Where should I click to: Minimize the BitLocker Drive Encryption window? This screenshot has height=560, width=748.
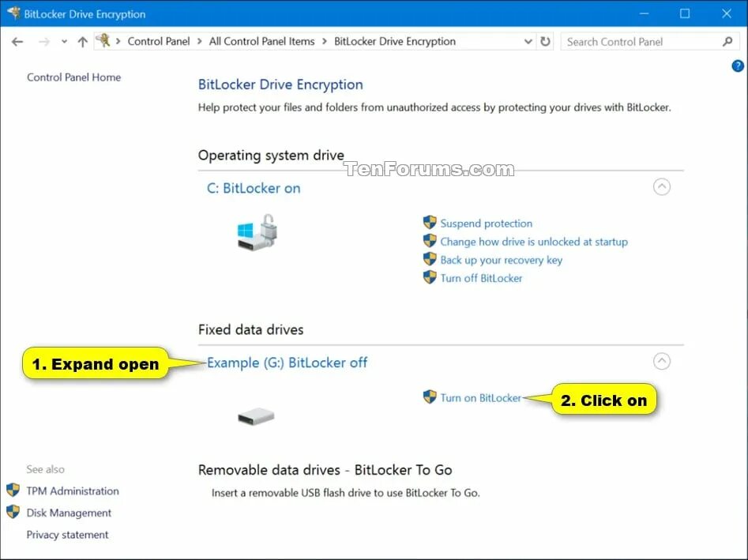click(644, 13)
